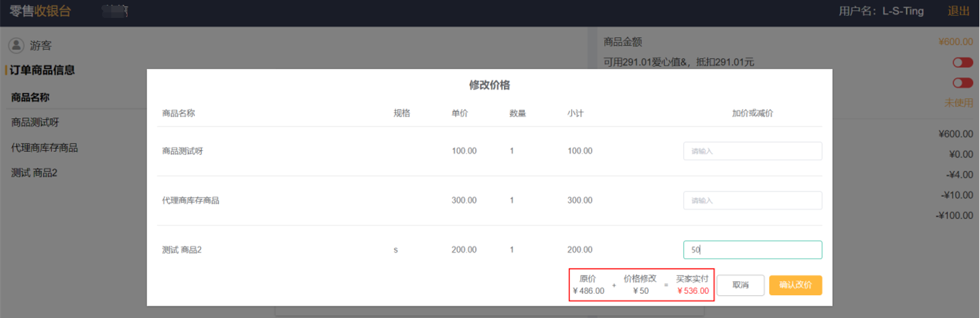Confirm the change with 确认改价

tap(795, 285)
